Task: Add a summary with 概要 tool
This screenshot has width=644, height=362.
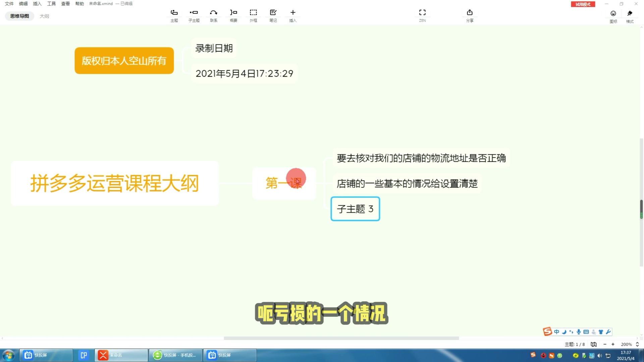Action: pos(233,15)
